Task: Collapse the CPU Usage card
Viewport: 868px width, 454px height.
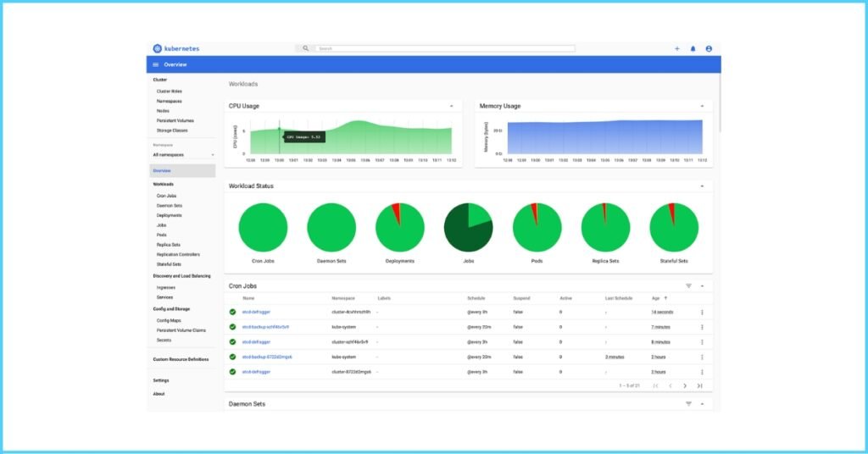Action: 451,106
